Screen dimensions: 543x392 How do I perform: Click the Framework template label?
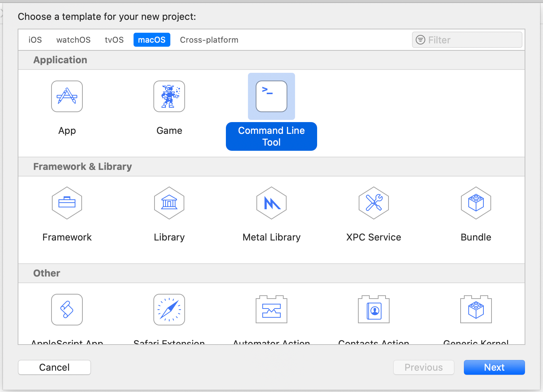tap(67, 237)
